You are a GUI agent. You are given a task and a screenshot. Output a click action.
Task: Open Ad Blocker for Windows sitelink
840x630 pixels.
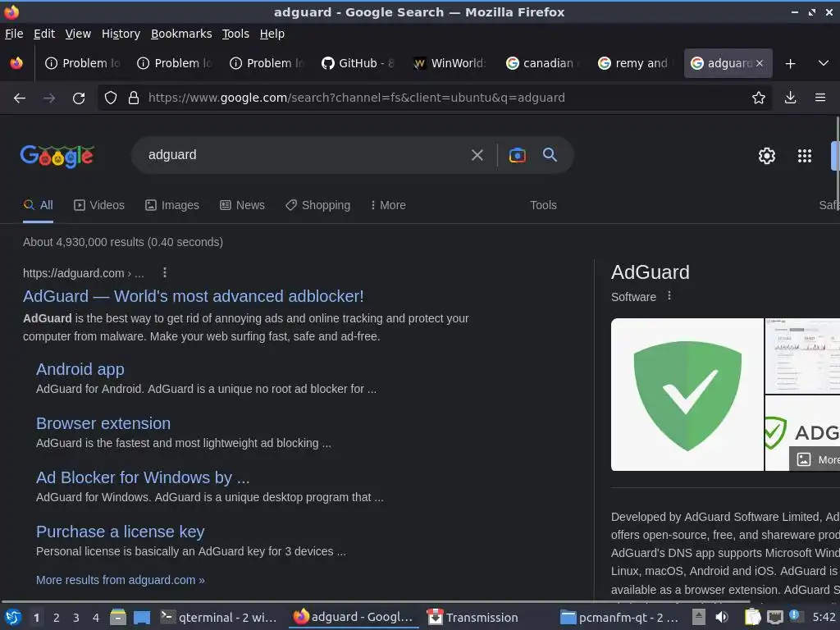coord(143,477)
